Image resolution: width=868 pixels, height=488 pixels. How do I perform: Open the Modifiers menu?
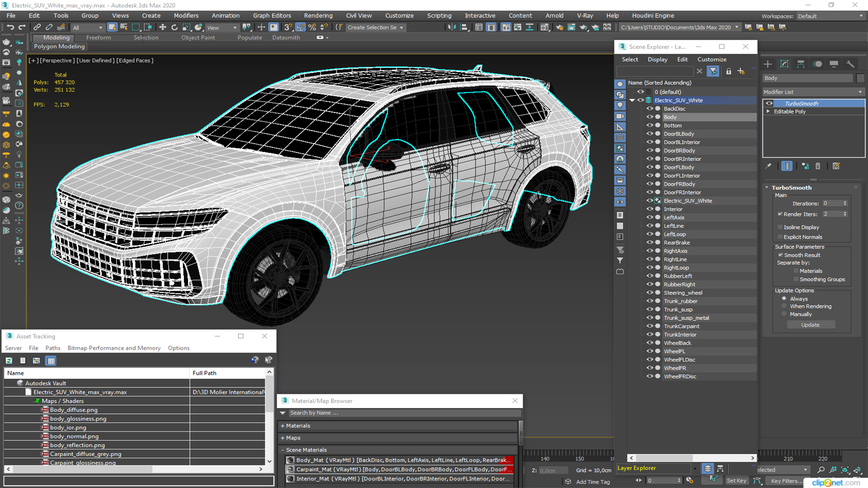tap(186, 16)
